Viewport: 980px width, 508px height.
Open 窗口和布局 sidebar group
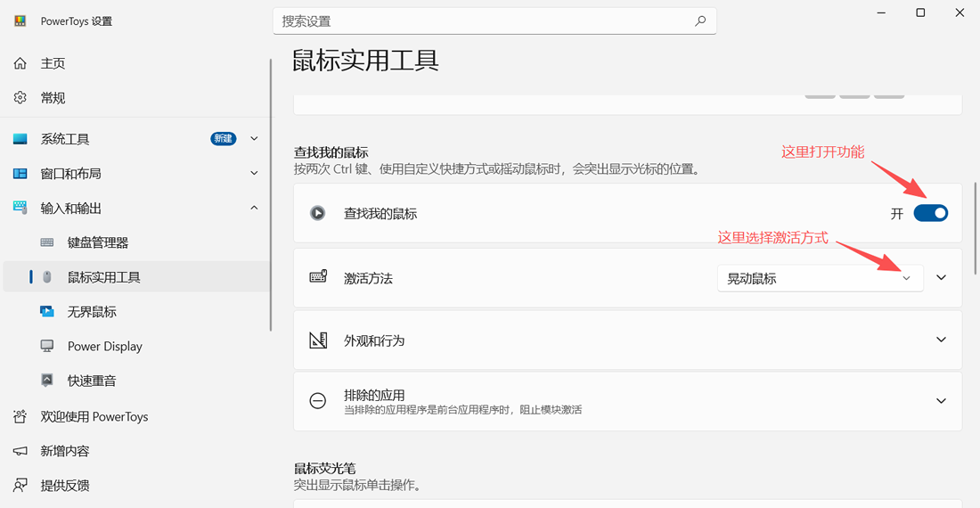coord(136,173)
